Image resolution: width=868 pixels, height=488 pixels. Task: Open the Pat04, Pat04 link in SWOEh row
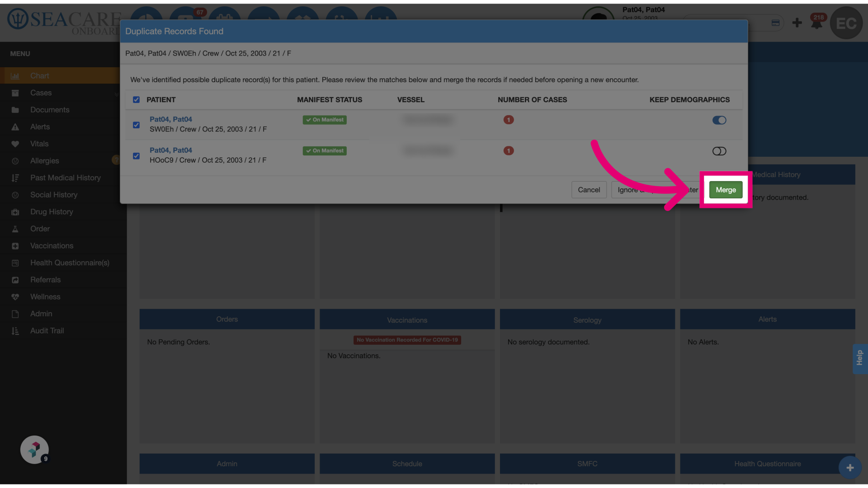tap(171, 119)
